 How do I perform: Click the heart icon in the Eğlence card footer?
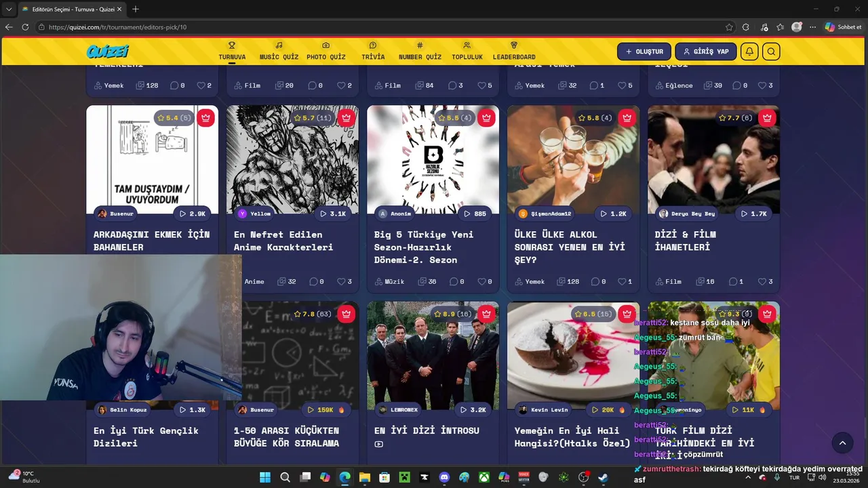[762, 85]
